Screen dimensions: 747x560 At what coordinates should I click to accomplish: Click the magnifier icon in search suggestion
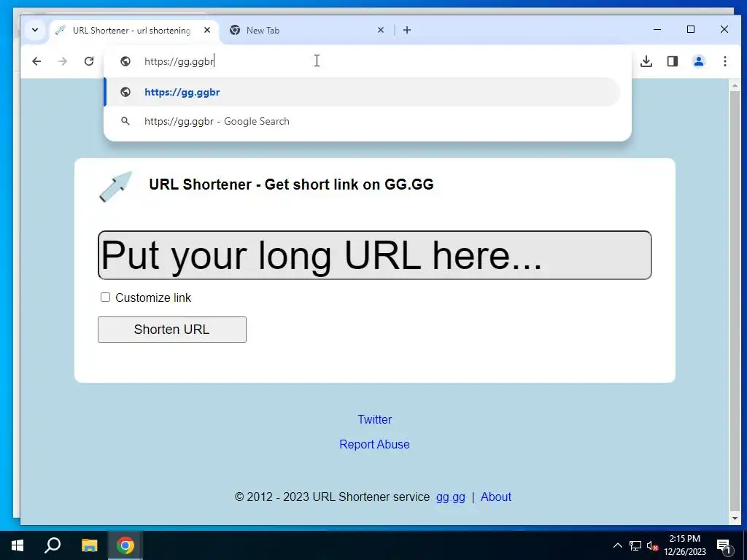[x=125, y=122]
